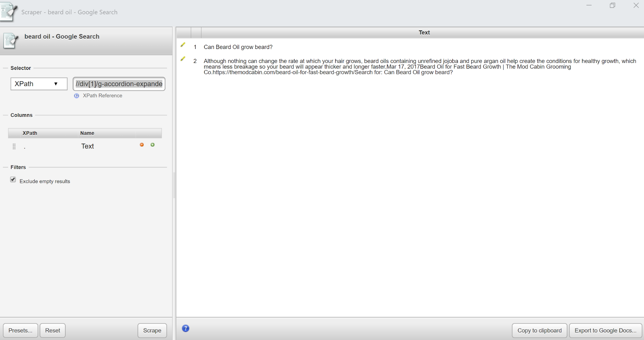
Task: Open the XPath Reference link
Action: tap(102, 96)
